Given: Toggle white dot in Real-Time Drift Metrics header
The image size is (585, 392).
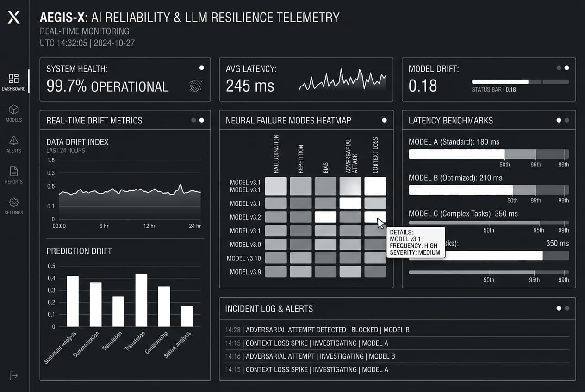Looking at the screenshot, I should (x=201, y=120).
